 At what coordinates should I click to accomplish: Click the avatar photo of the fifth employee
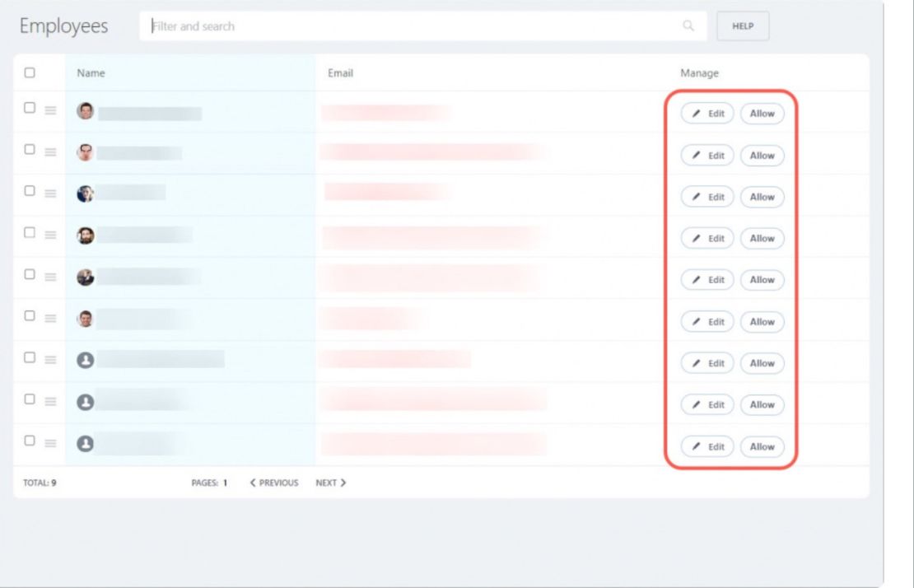click(x=85, y=278)
